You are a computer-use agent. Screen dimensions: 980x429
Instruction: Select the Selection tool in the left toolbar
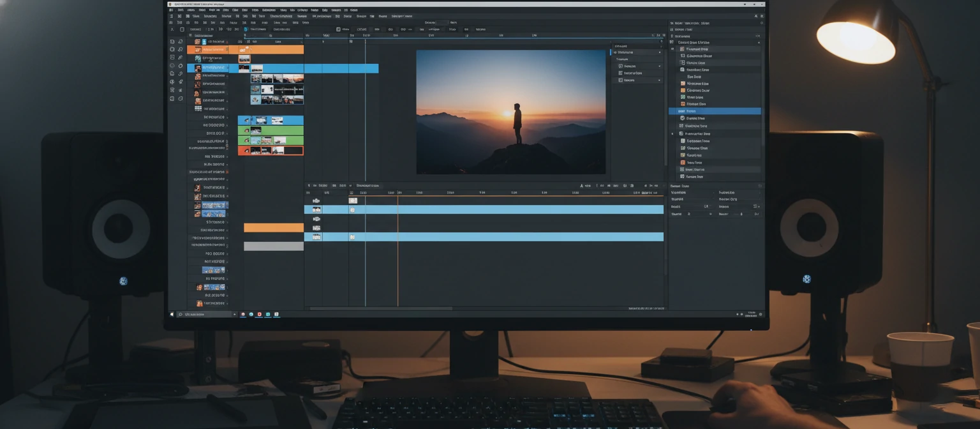coord(172,41)
